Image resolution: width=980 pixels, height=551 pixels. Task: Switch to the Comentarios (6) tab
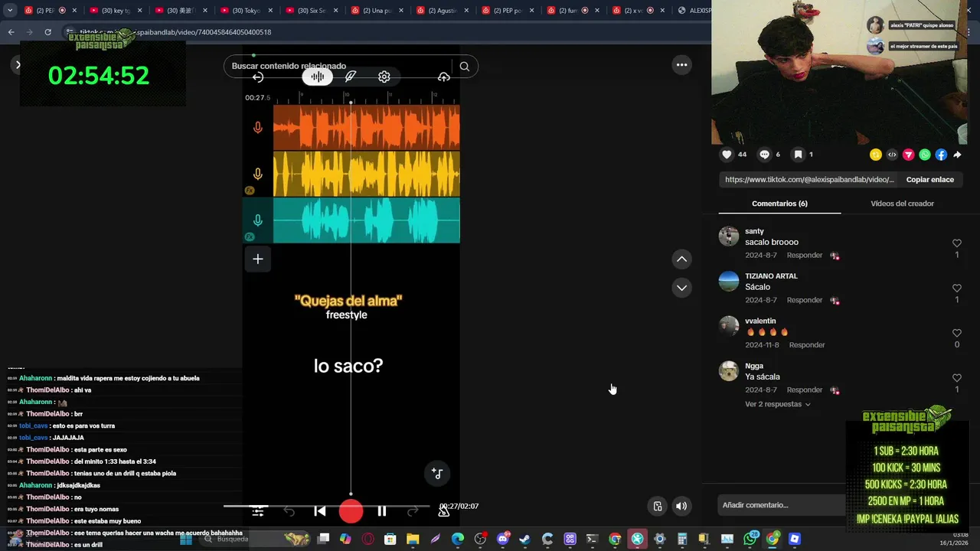coord(779,204)
